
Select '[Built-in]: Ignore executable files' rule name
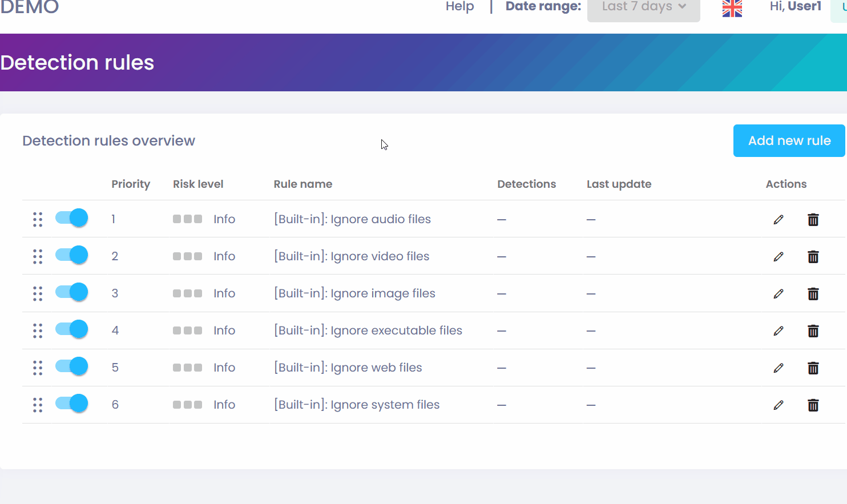368,330
